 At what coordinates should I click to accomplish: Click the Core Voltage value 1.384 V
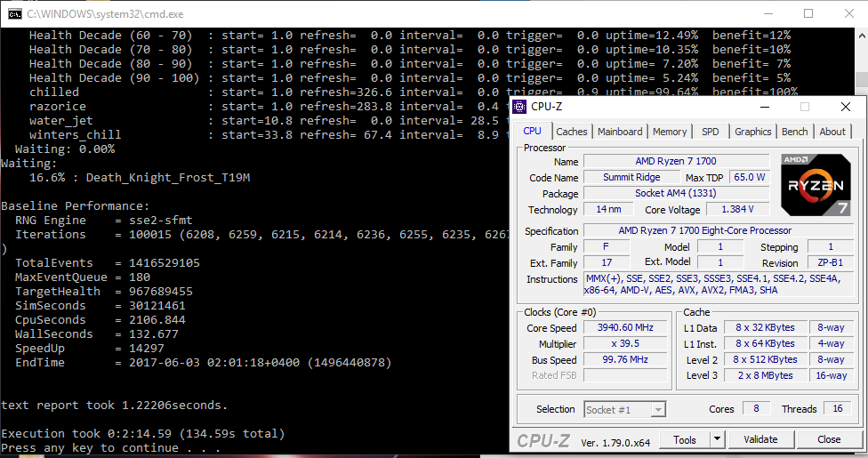point(737,209)
